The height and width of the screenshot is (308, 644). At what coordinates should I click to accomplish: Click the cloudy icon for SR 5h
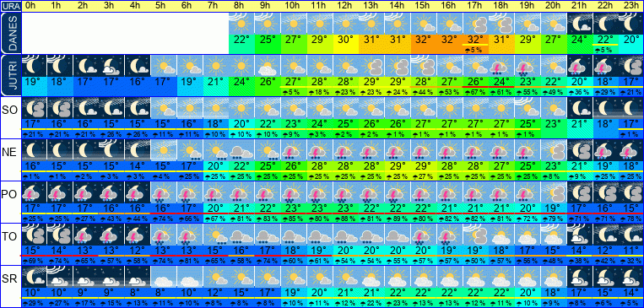coord(163,277)
